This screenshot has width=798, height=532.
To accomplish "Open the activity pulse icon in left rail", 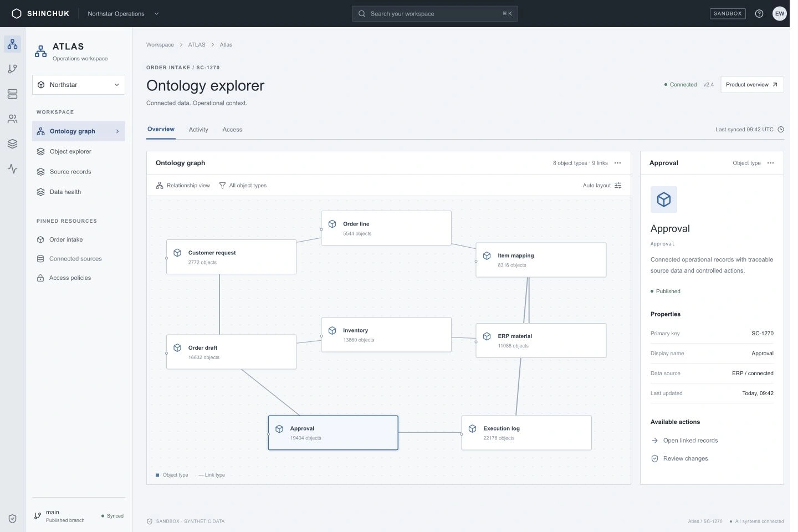I will tap(12, 168).
